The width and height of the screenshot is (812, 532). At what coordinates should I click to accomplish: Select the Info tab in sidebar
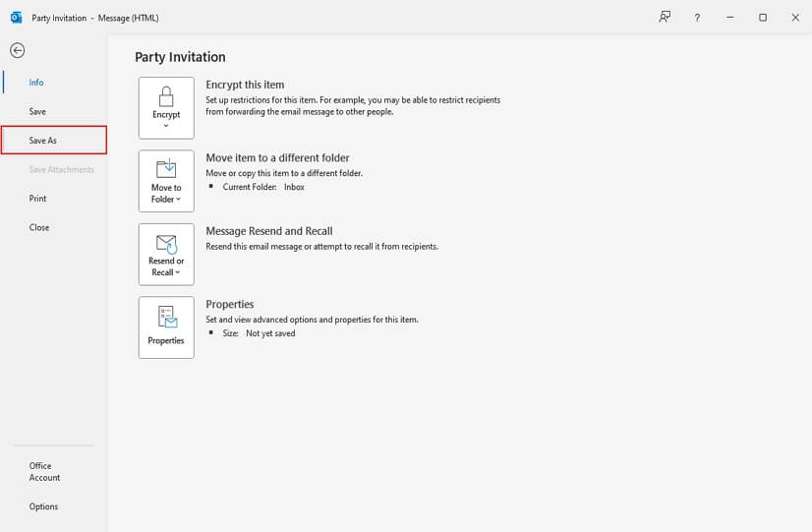pyautogui.click(x=36, y=83)
